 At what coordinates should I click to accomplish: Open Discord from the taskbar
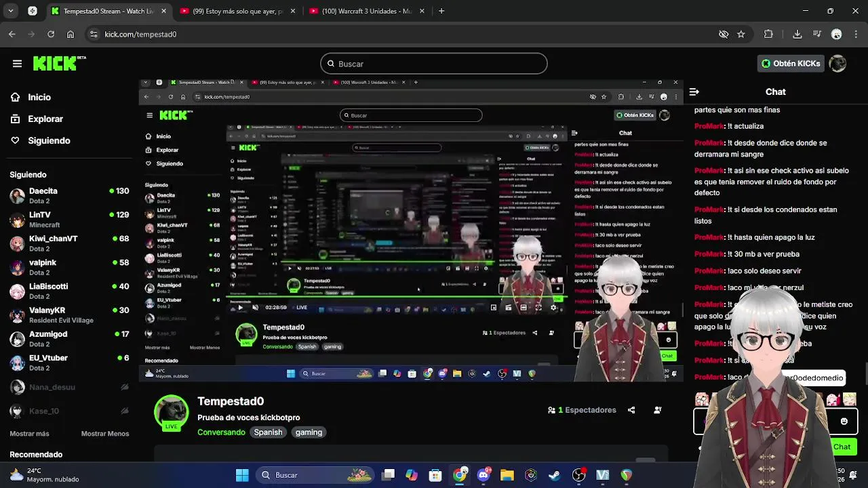[x=484, y=475]
